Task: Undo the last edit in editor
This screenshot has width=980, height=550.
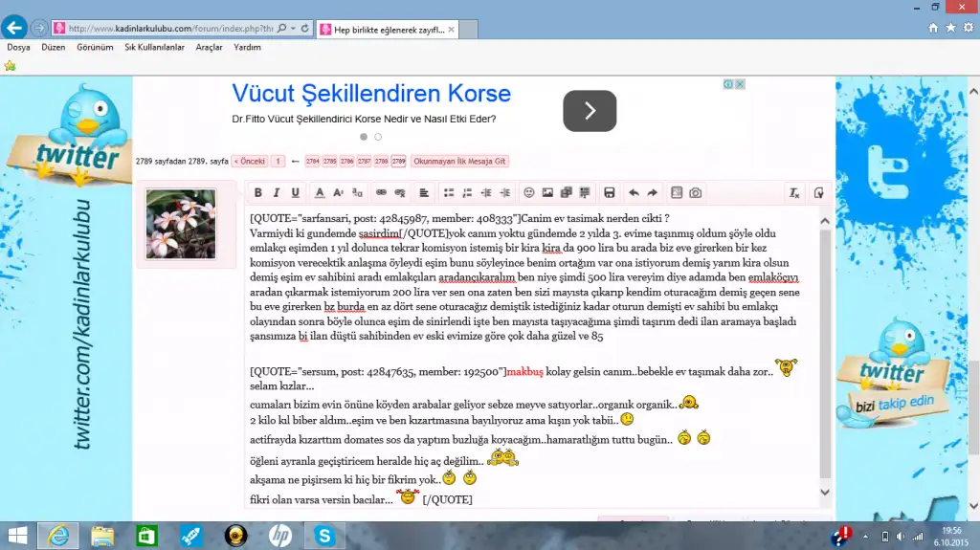Action: (634, 193)
